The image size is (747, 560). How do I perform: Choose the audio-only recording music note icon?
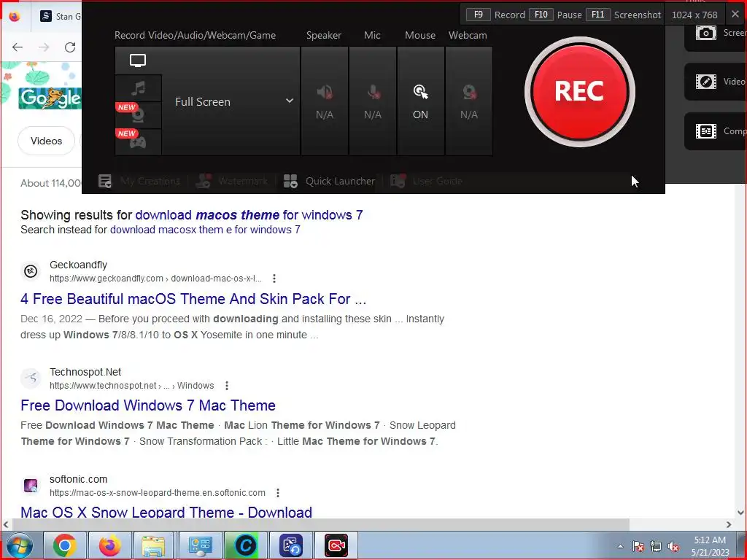(138, 88)
